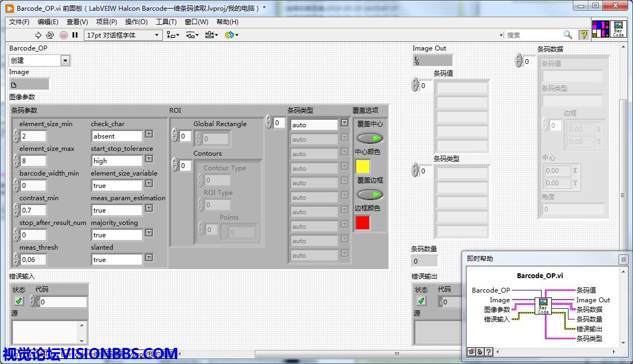Open the Reorder tool in the toolbar
This screenshot has height=364, width=633.
tap(232, 35)
